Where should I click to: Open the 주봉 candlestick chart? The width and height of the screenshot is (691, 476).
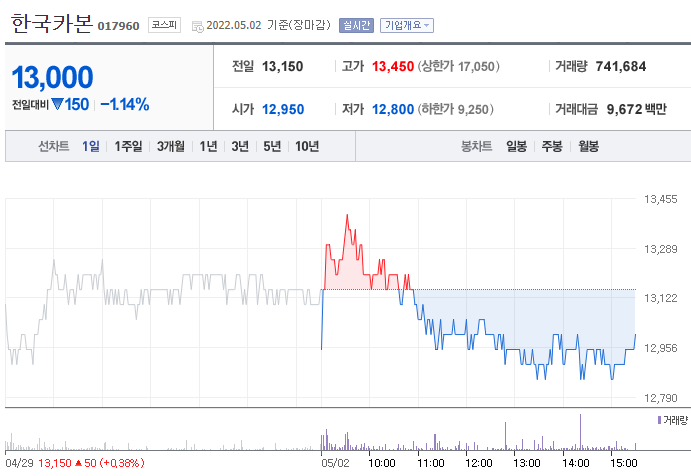pyautogui.click(x=552, y=146)
